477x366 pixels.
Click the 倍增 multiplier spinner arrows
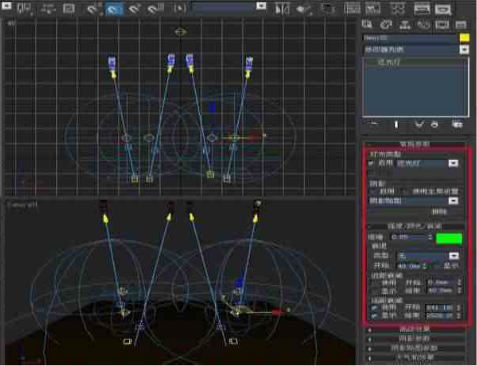430,237
